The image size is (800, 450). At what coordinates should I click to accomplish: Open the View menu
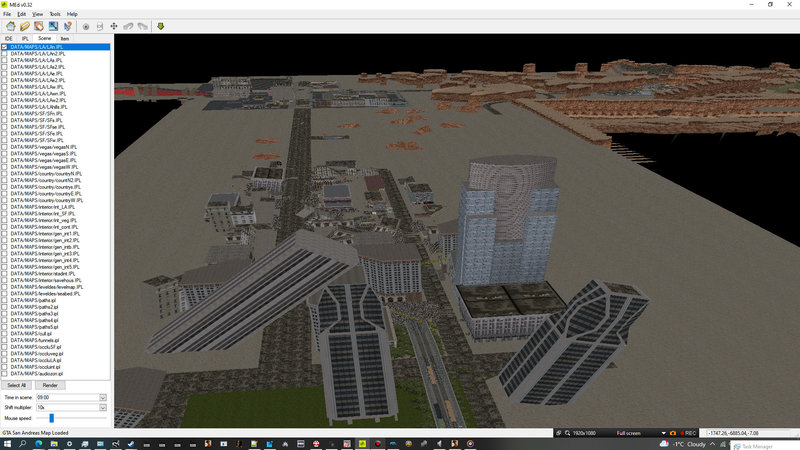click(37, 14)
